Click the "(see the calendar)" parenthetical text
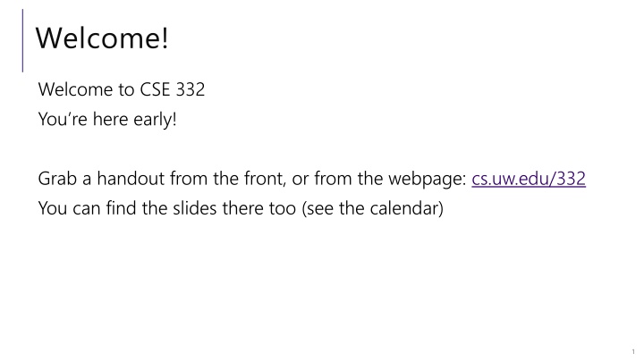The image size is (644, 362). point(372,208)
